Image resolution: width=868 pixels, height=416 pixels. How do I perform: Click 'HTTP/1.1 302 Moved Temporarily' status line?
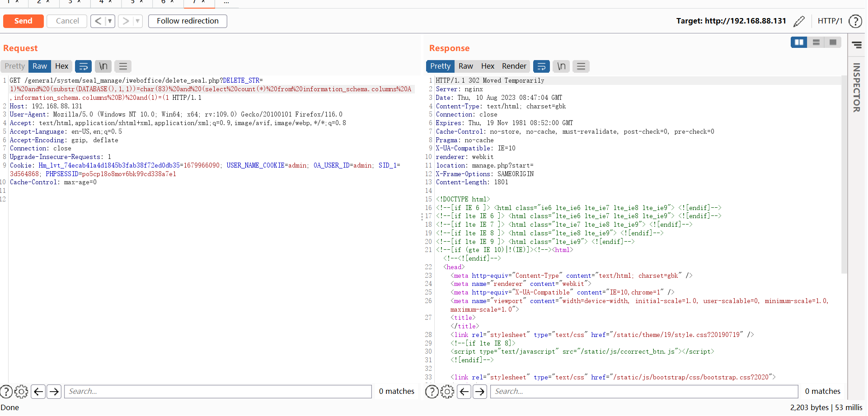click(490, 81)
